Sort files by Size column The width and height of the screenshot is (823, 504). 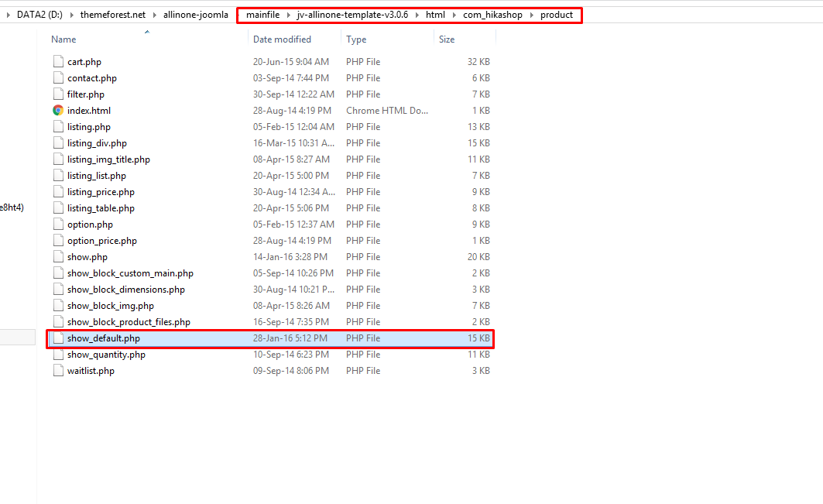click(447, 39)
